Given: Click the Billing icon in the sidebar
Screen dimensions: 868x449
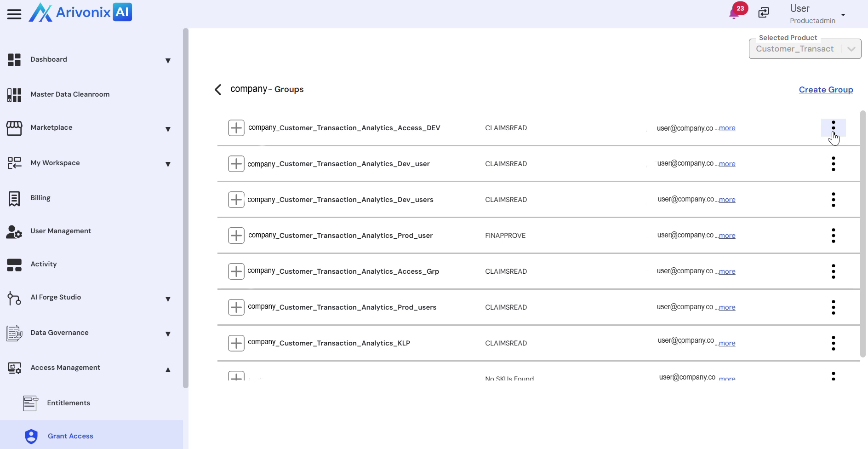Looking at the screenshot, I should 14,198.
